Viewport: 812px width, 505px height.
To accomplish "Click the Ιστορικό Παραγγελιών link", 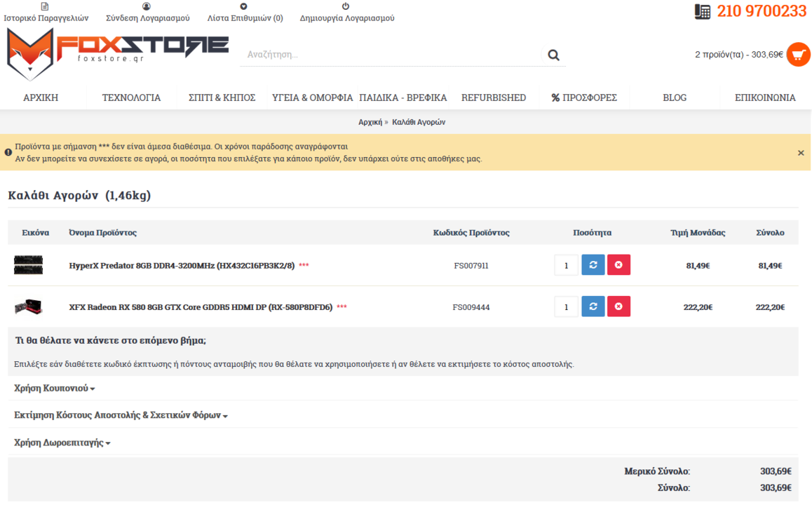I will pyautogui.click(x=46, y=18).
